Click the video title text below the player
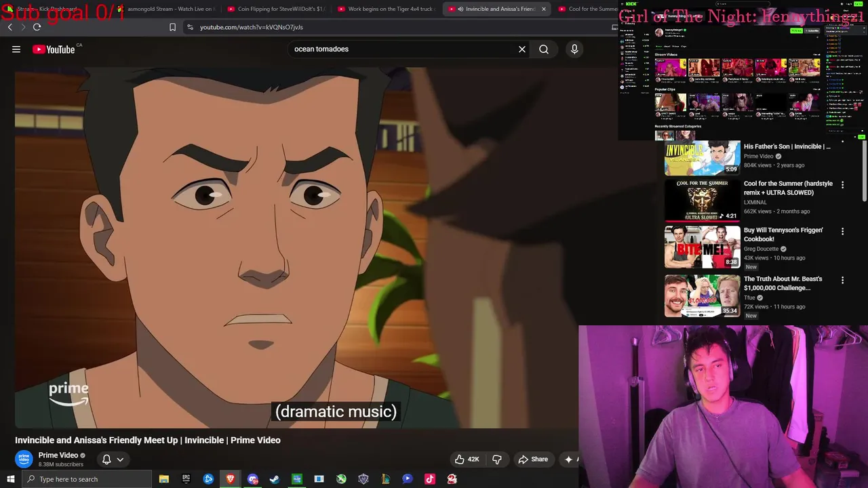Screen dimensions: 868x488 148,440
